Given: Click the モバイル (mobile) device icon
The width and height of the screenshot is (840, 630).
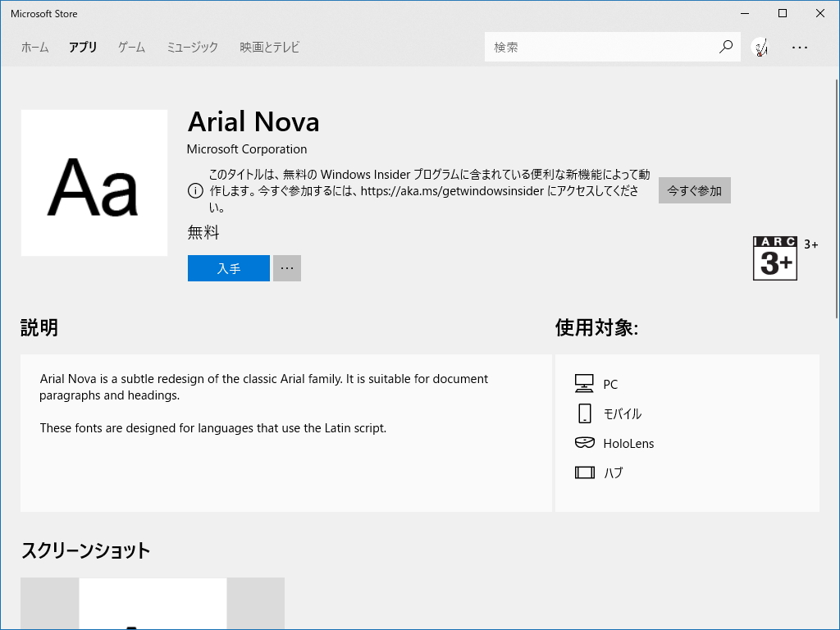Looking at the screenshot, I should (x=584, y=413).
